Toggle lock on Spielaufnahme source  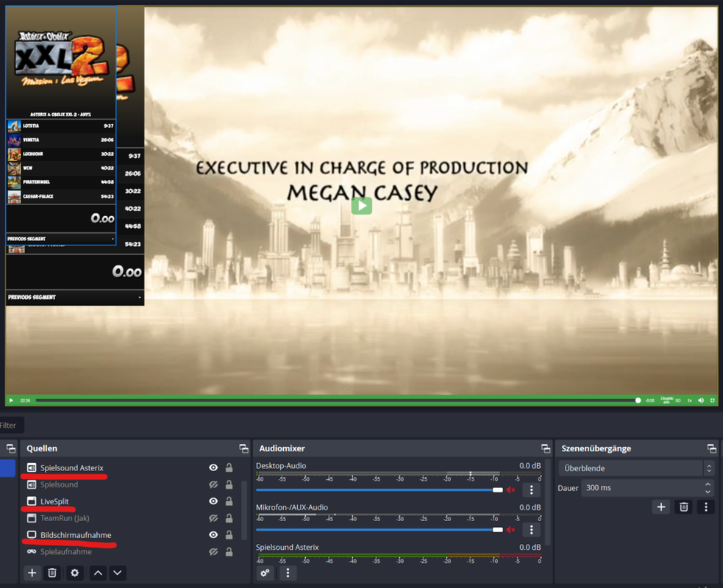point(229,551)
